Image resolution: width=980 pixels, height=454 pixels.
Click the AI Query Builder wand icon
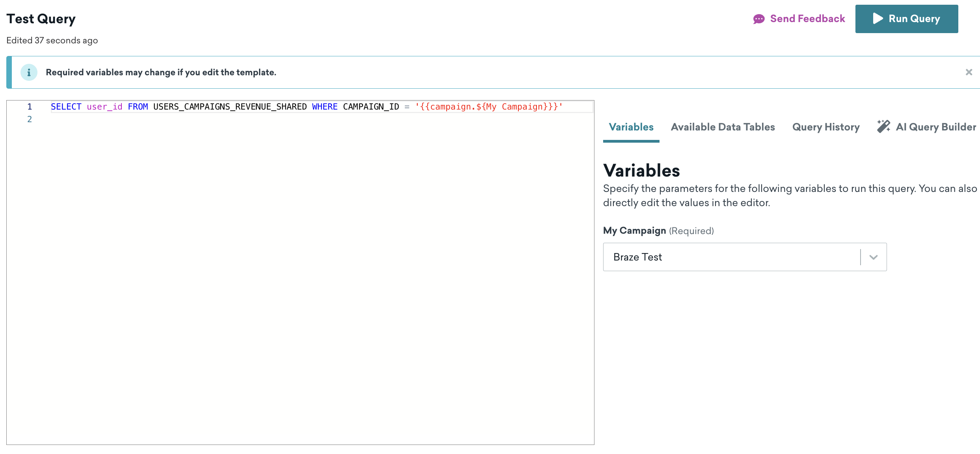click(883, 127)
